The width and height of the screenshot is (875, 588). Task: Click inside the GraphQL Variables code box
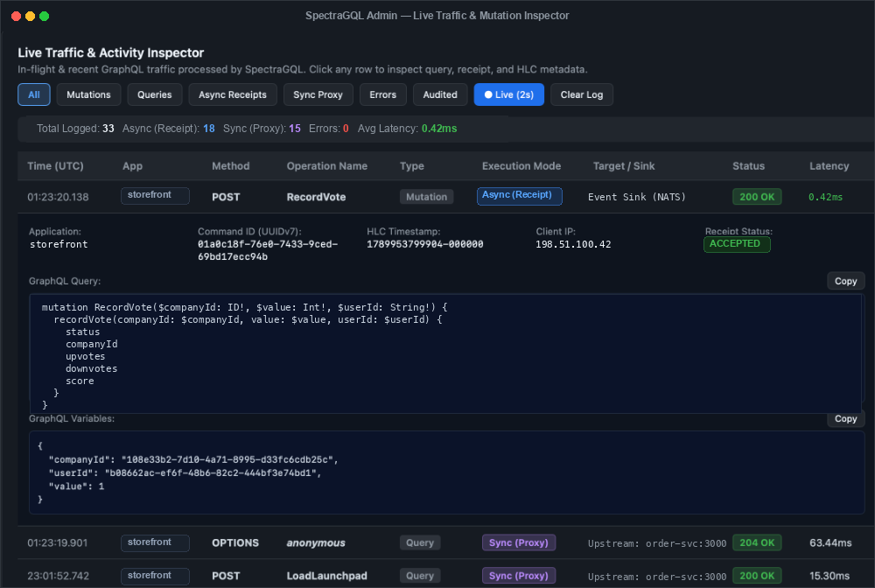tap(446, 472)
